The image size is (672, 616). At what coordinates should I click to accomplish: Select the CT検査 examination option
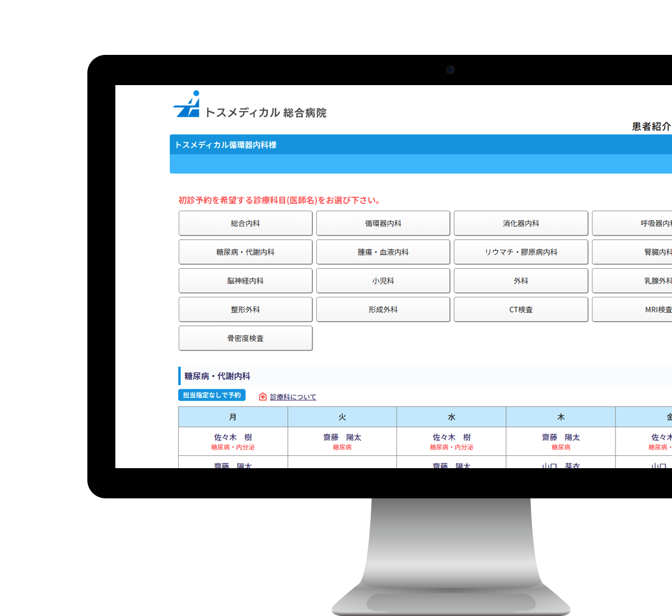(521, 309)
